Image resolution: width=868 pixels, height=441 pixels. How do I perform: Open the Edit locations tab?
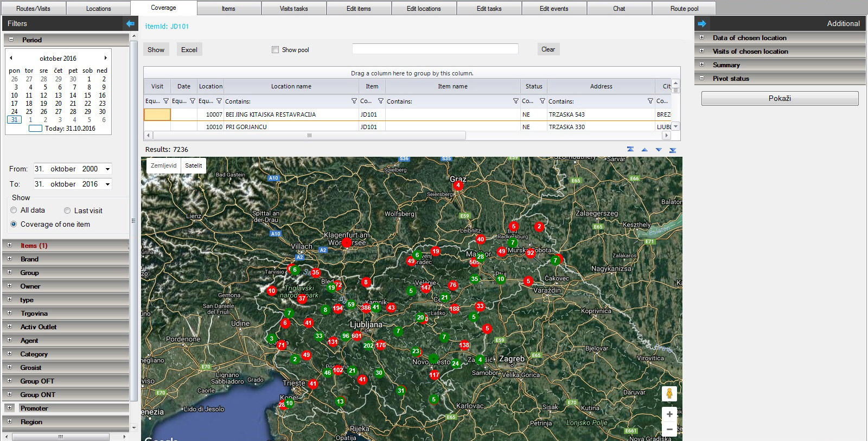point(424,9)
